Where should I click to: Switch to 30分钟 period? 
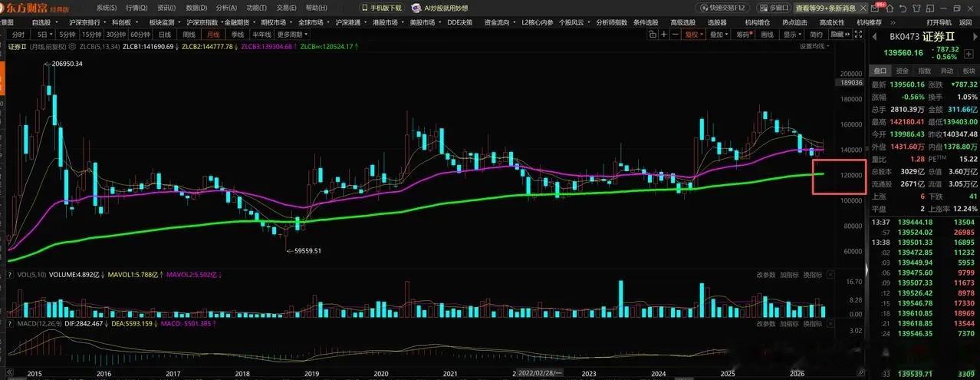tap(116, 35)
